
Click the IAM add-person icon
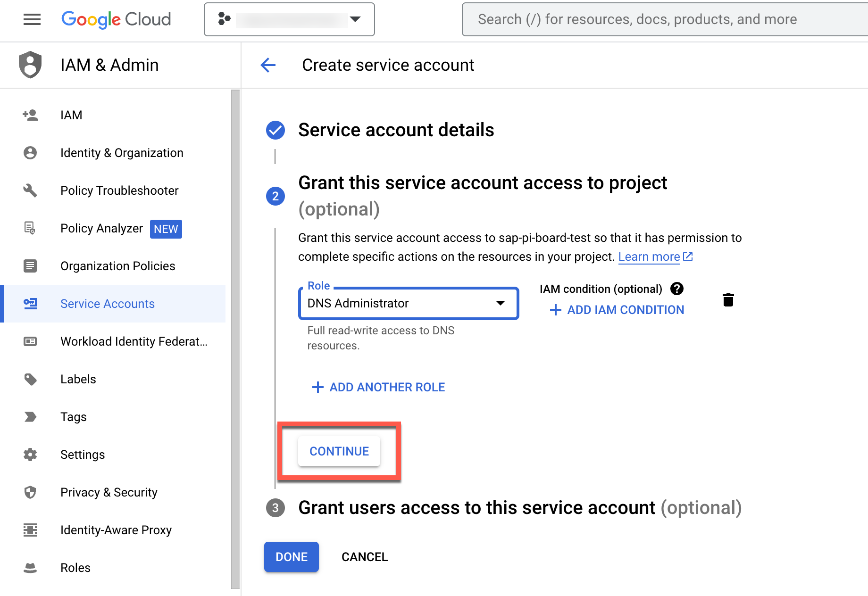click(30, 115)
